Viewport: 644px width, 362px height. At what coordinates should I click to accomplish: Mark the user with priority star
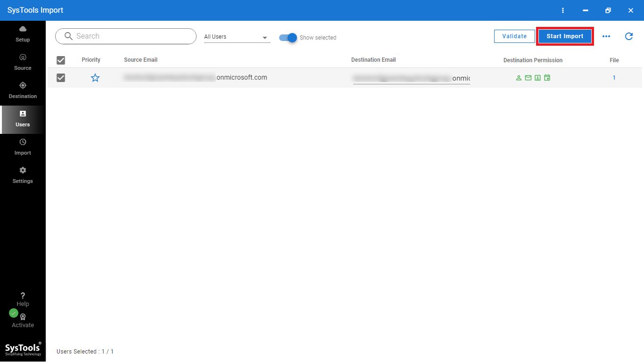coord(95,78)
